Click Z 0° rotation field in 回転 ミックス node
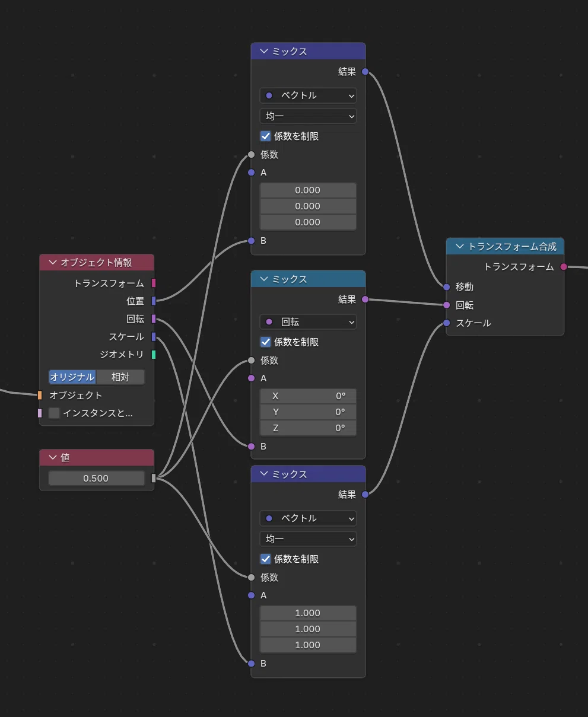This screenshot has height=717, width=588. pos(308,428)
